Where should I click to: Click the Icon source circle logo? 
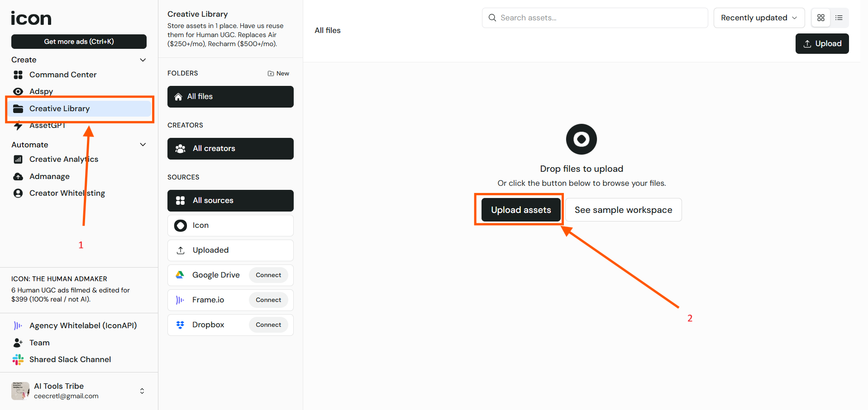click(181, 226)
